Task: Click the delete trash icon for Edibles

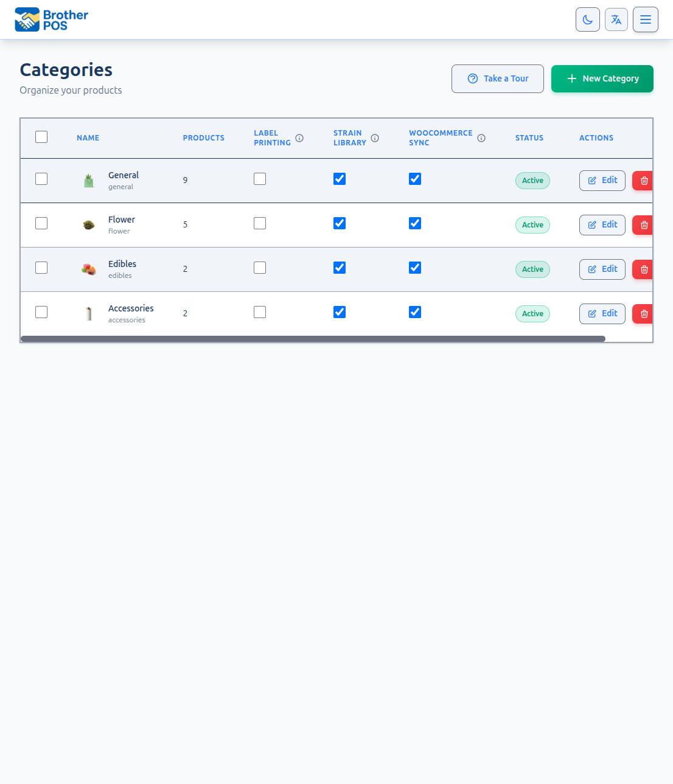Action: tap(643, 269)
